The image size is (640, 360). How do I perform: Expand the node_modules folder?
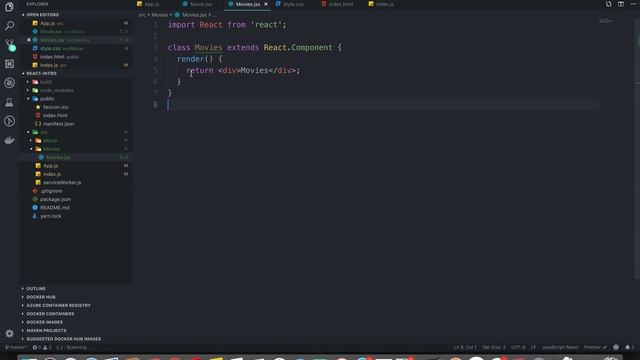pos(57,90)
